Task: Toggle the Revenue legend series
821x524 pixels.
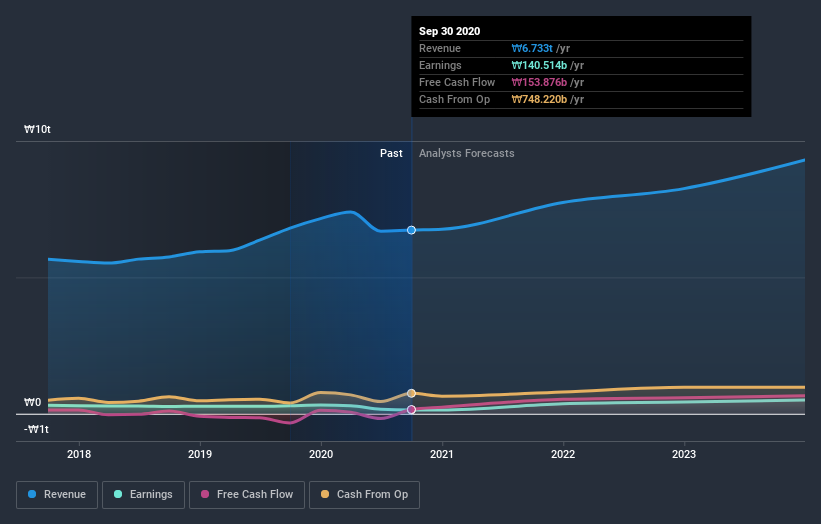Action: (57, 495)
